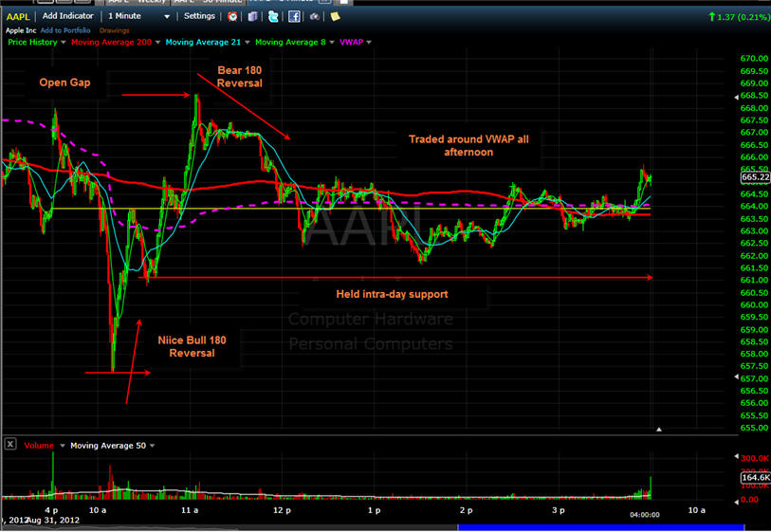Switch to the AAPL Weekly tab

(x=138, y=2)
